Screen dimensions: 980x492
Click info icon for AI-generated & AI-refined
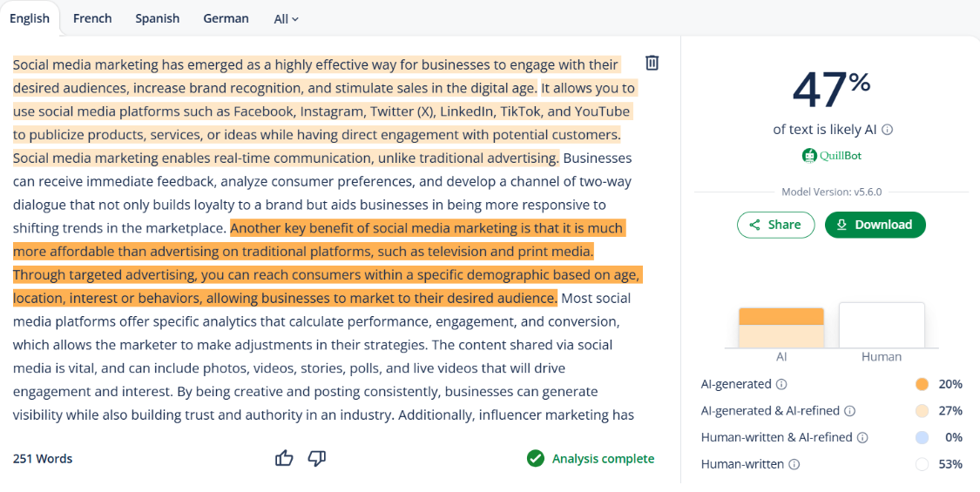[849, 411]
